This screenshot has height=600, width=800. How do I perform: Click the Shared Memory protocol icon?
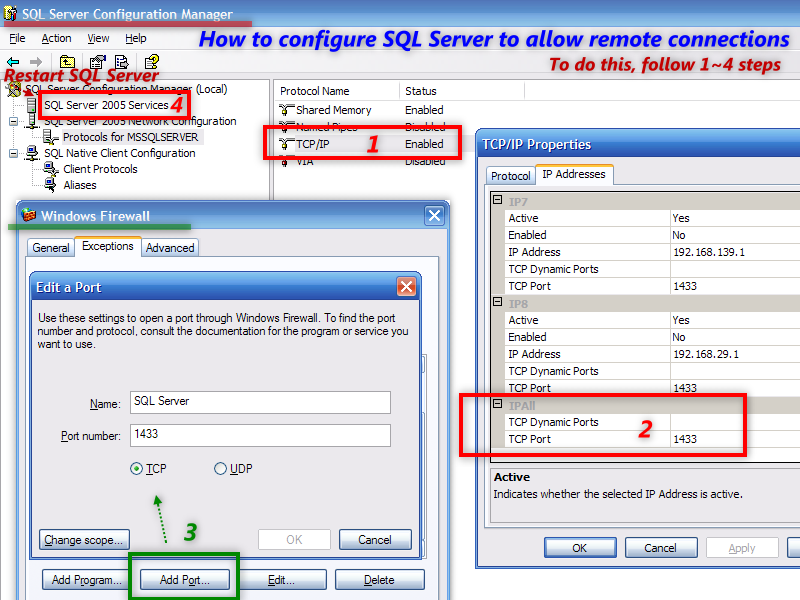tap(287, 110)
